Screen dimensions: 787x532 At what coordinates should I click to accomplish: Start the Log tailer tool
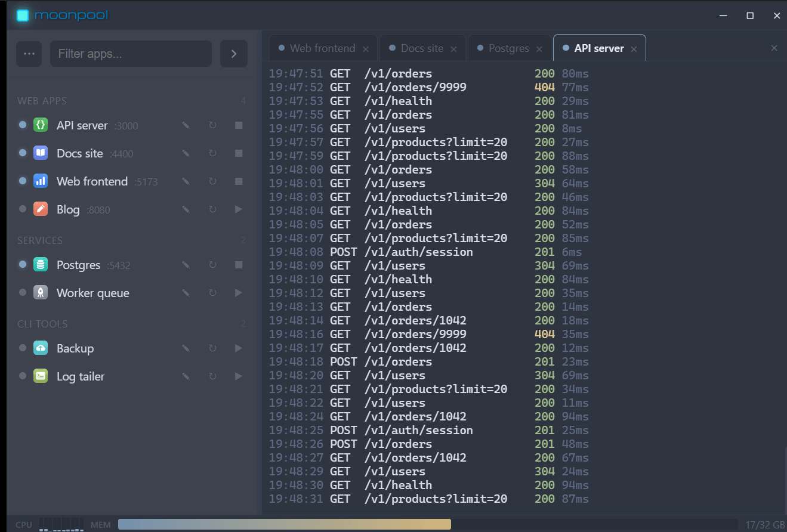click(x=239, y=376)
